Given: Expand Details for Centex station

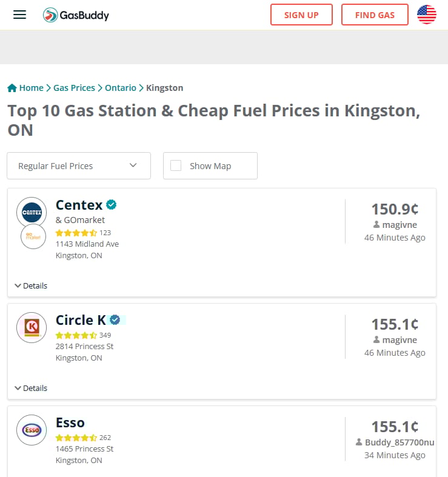Looking at the screenshot, I should 31,285.
